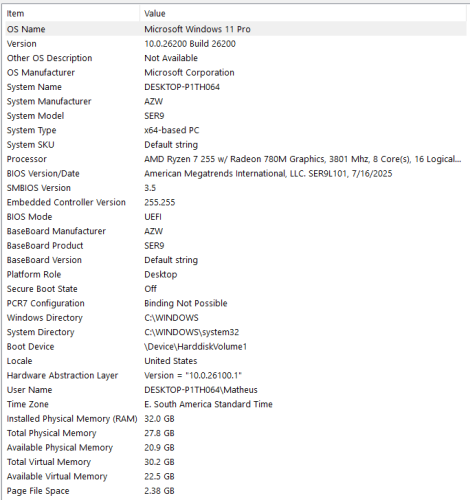Viewport: 470px width, 500px height.
Task: Click the Value column header
Action: point(303,13)
